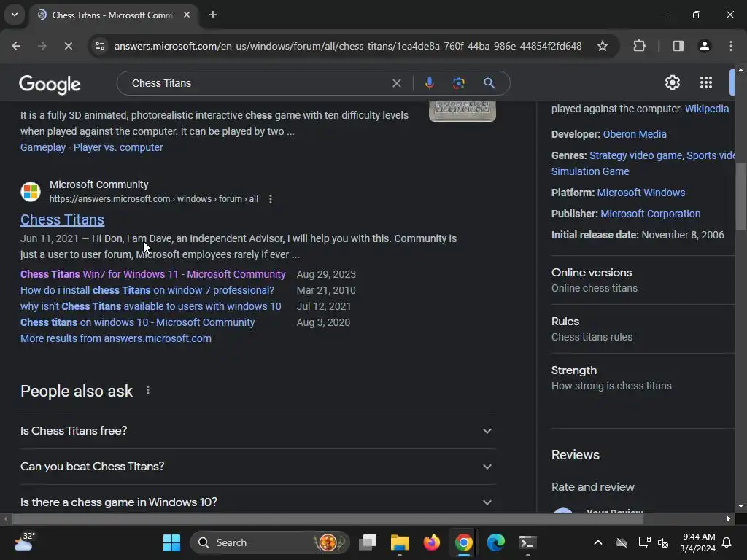Click the chessboard thumbnail image

coord(462,111)
